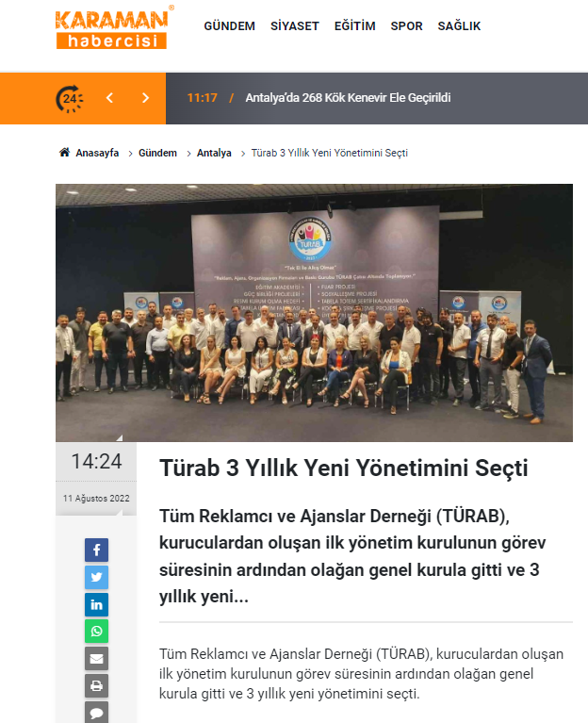The height and width of the screenshot is (723, 588).
Task: Click the Karaman Habercisi logo
Action: click(x=114, y=27)
